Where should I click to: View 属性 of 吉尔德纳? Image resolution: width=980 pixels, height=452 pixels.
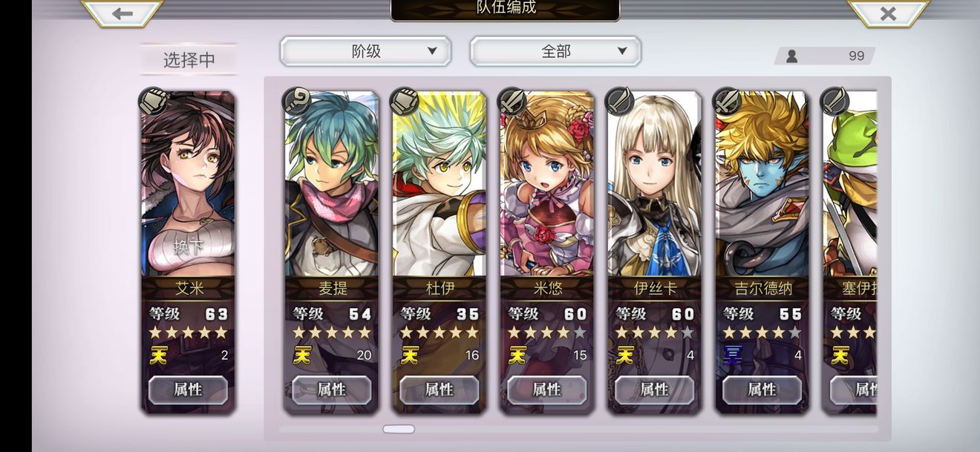(762, 390)
